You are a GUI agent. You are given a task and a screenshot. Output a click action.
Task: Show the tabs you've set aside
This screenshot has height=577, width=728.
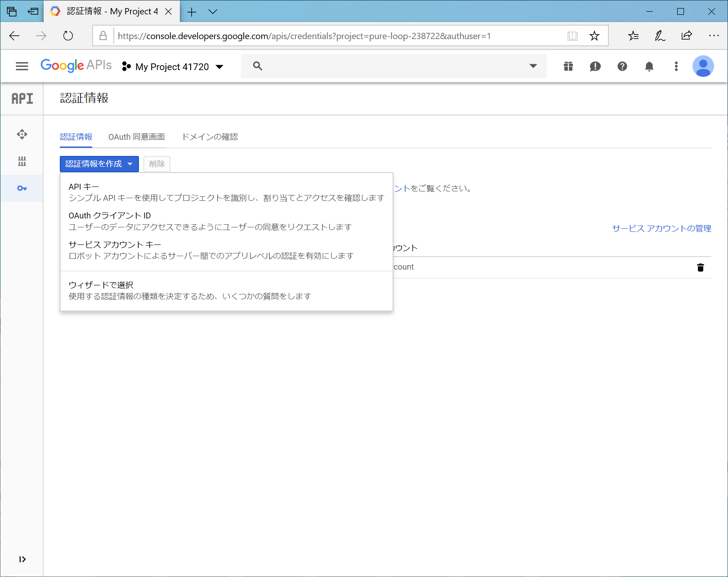tap(12, 12)
